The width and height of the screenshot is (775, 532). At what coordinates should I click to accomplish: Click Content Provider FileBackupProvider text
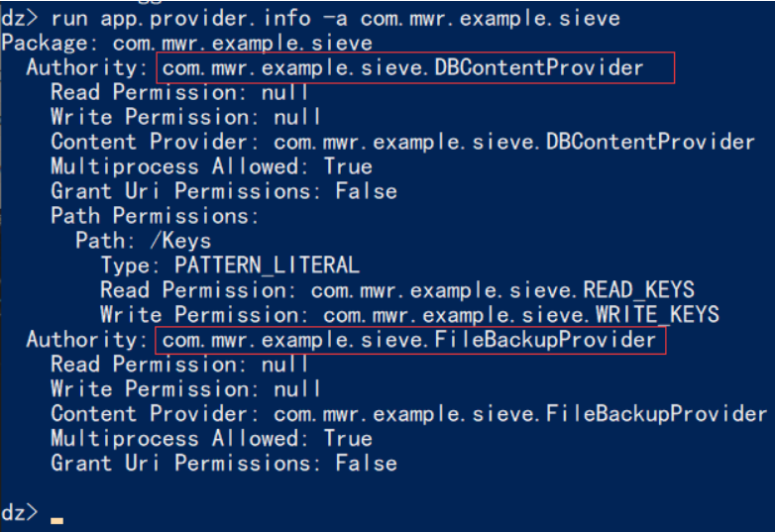(408, 414)
